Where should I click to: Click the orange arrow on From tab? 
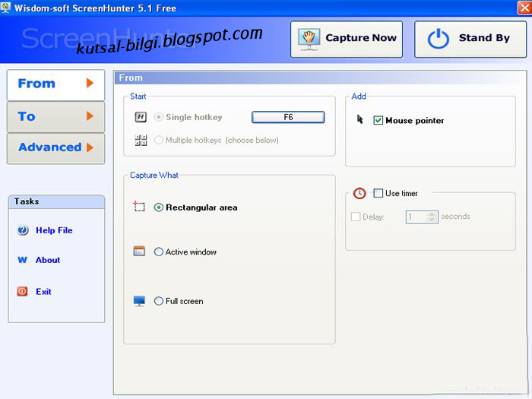click(90, 83)
